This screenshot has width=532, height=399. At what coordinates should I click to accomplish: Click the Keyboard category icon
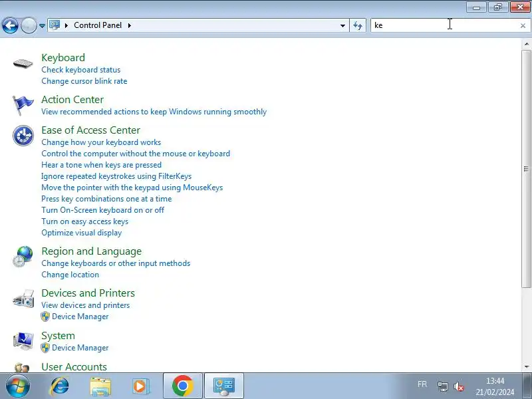[23, 63]
